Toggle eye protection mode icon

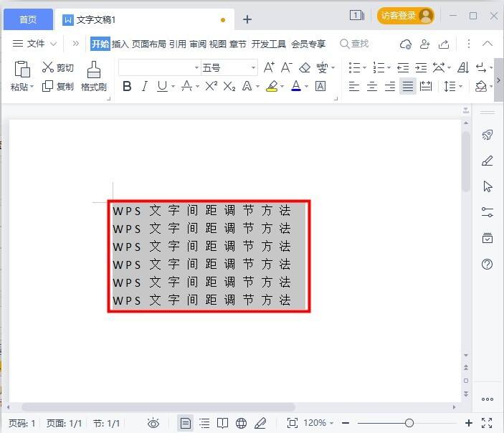pos(153,423)
